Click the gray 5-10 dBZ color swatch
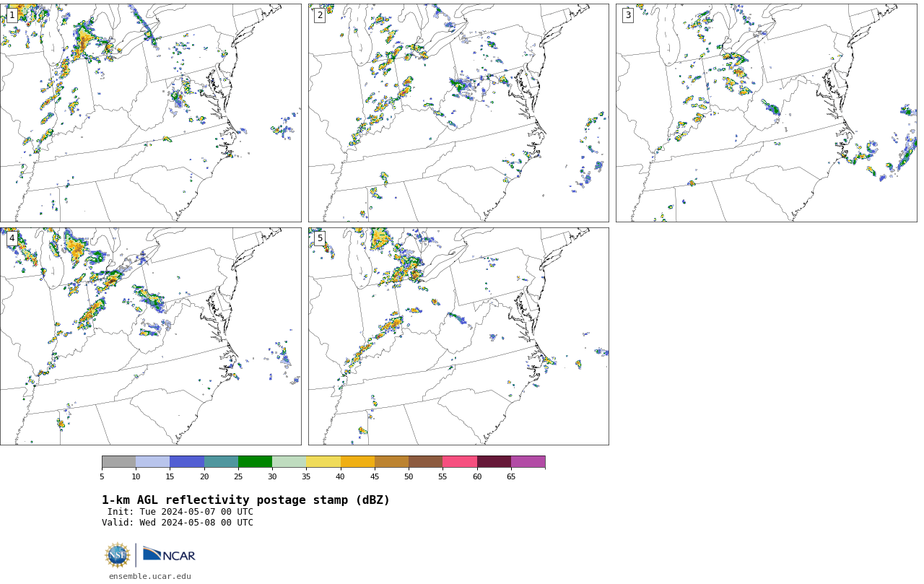The height and width of the screenshot is (584, 924). coord(118,462)
